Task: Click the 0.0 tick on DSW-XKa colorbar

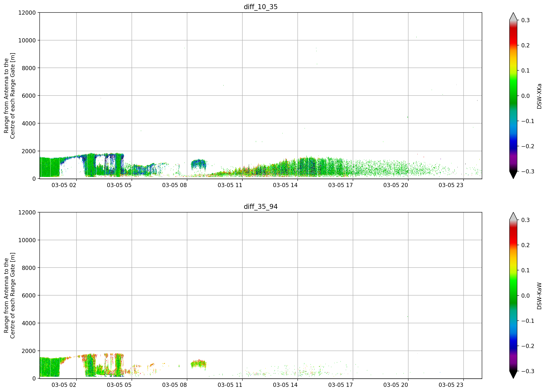Action: (x=525, y=96)
